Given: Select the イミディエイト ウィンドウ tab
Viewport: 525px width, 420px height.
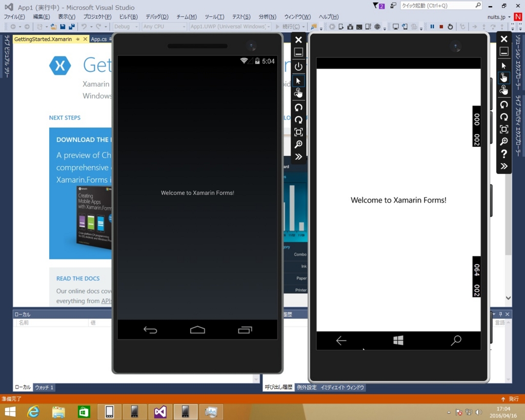Looking at the screenshot, I should pos(342,388).
